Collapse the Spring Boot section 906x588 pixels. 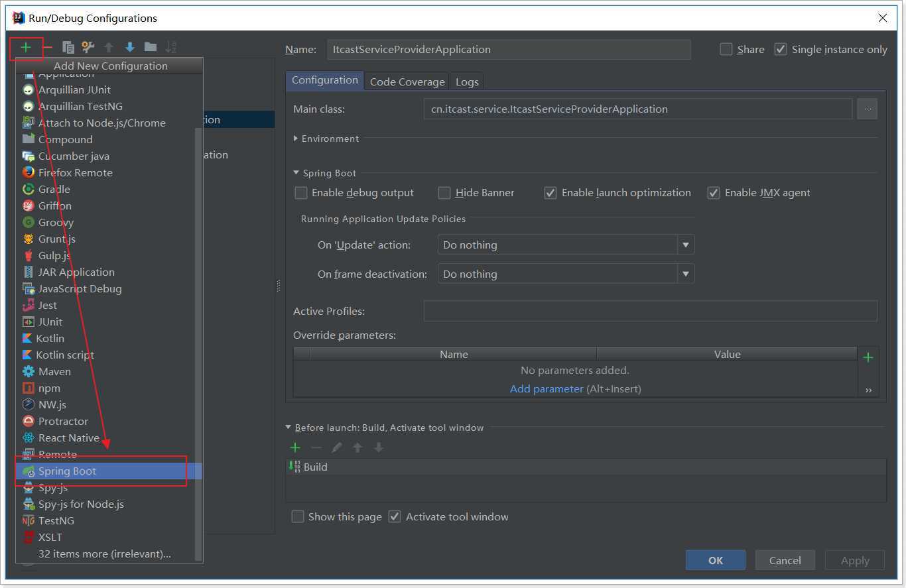pyautogui.click(x=296, y=173)
